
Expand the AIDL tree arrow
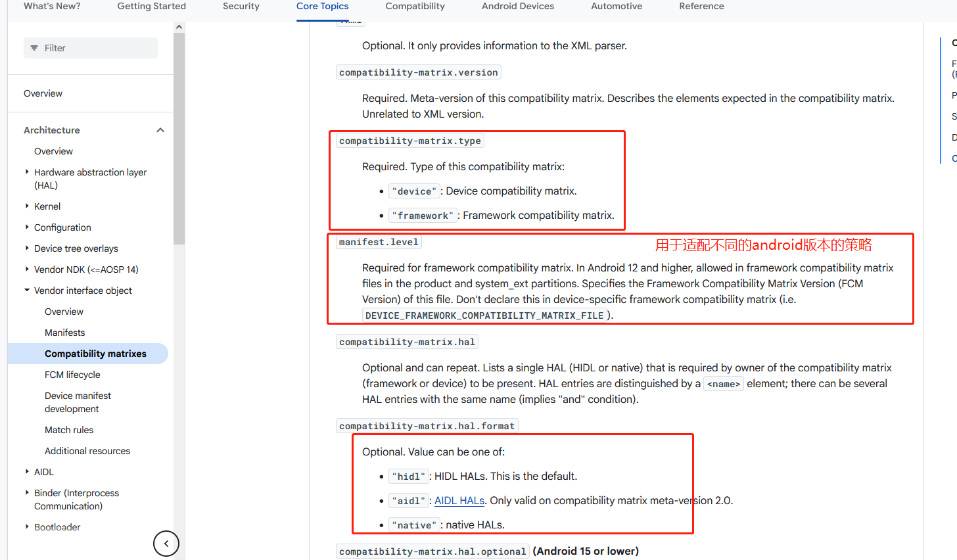pos(27,472)
